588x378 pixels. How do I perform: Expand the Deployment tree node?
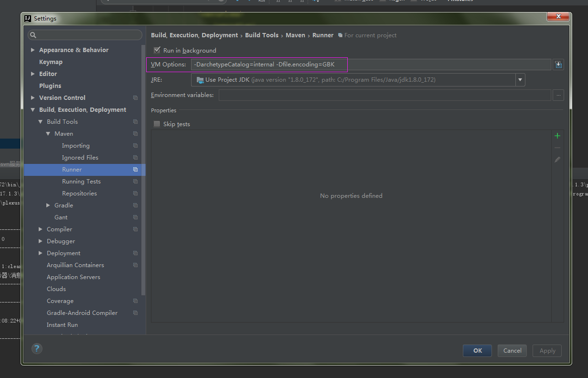(x=40, y=253)
